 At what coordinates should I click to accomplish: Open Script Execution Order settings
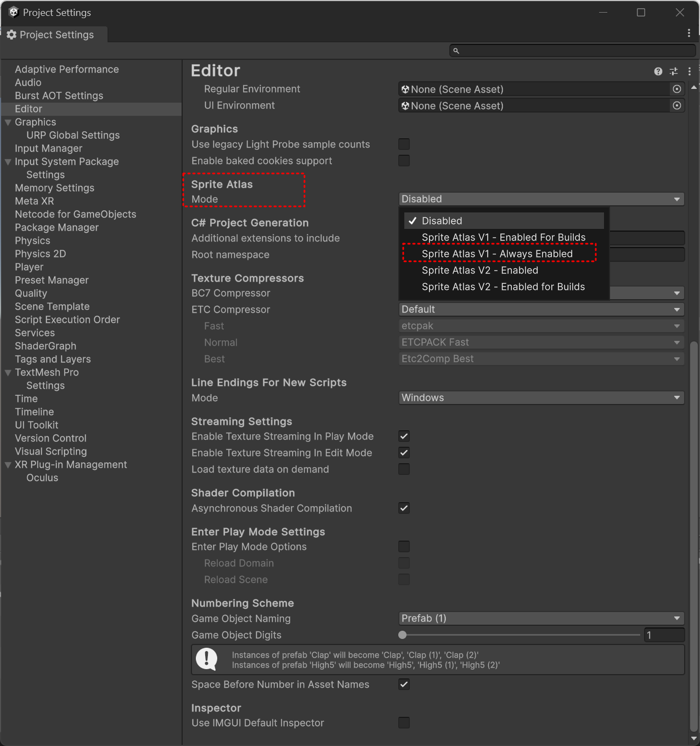point(67,319)
